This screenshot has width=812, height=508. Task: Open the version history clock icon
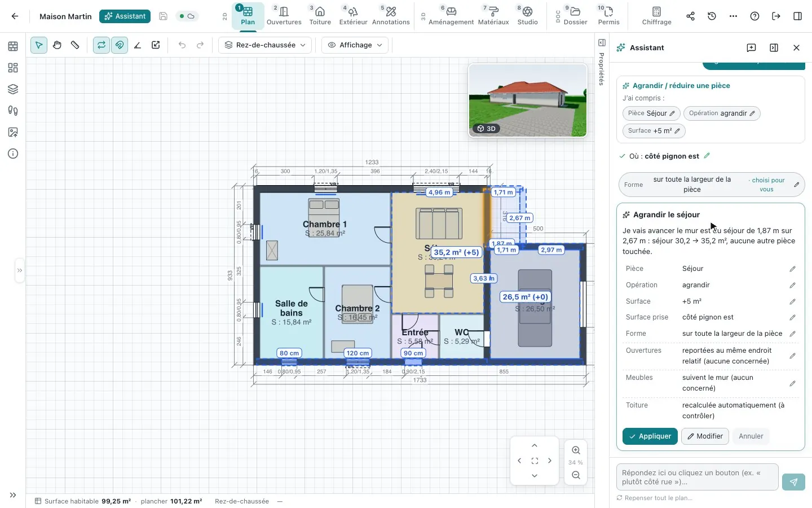coord(712,16)
